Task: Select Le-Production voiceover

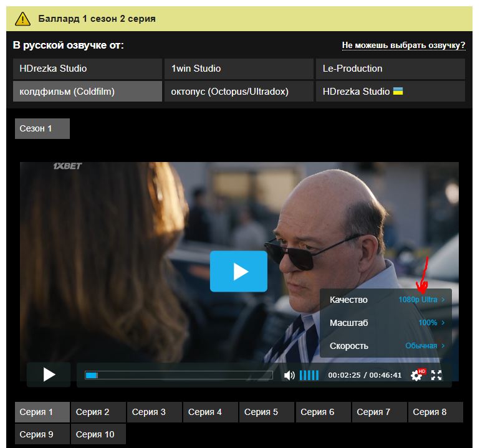Action: coord(390,69)
